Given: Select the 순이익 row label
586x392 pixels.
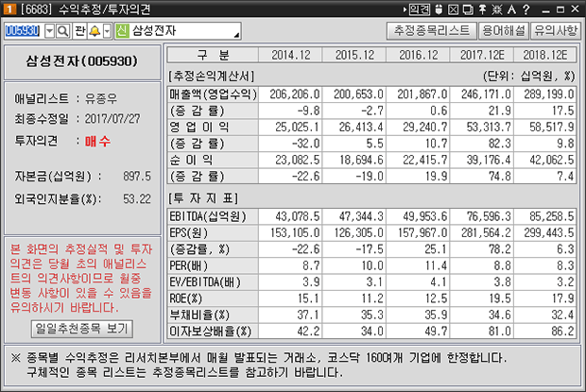Looking at the screenshot, I should coord(213,161).
